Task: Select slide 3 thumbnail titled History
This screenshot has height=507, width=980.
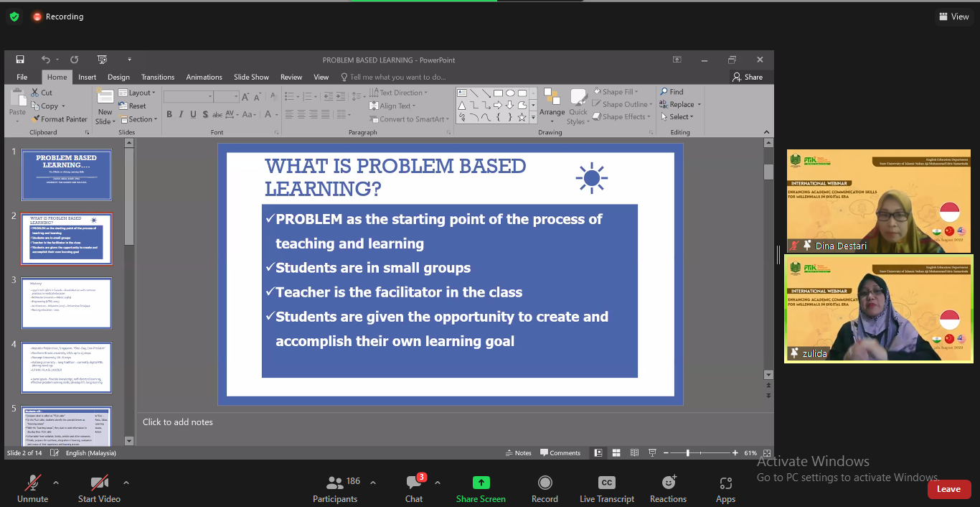Action: (x=66, y=303)
